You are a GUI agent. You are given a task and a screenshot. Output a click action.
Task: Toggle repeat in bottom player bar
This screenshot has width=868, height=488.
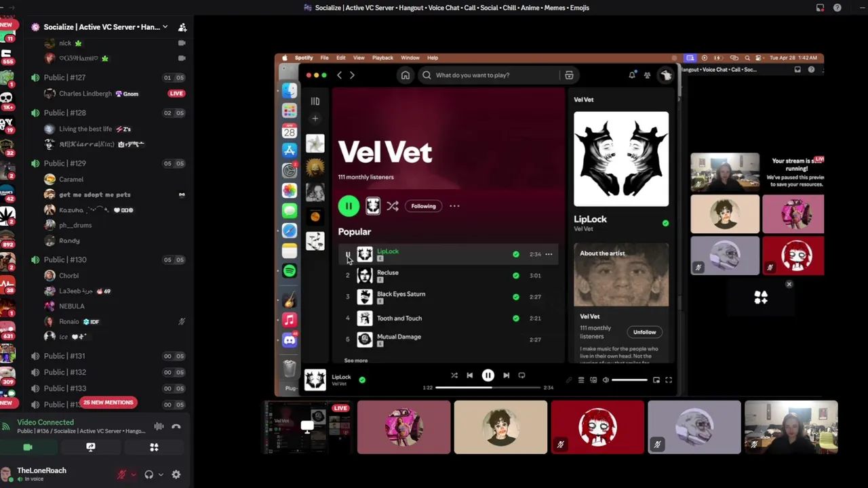point(521,375)
